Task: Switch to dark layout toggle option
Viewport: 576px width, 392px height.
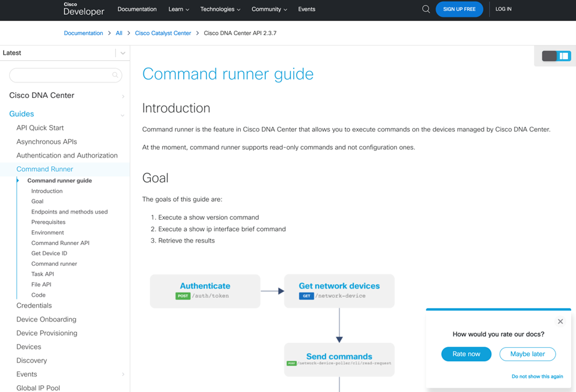Action: tap(549, 56)
